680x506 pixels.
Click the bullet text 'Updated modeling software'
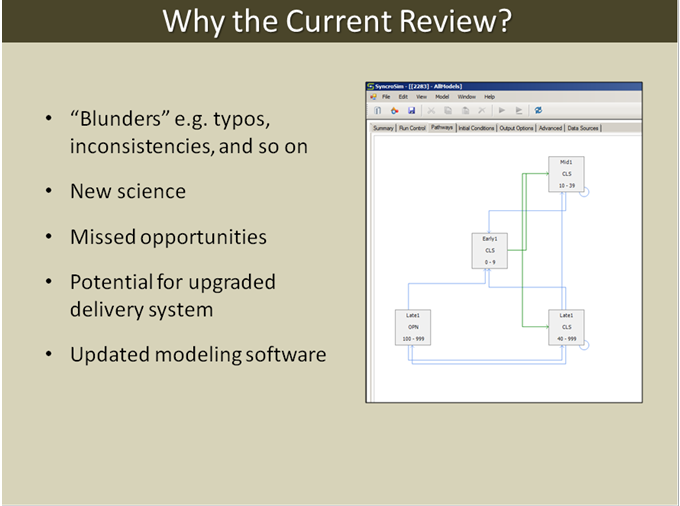click(x=198, y=355)
